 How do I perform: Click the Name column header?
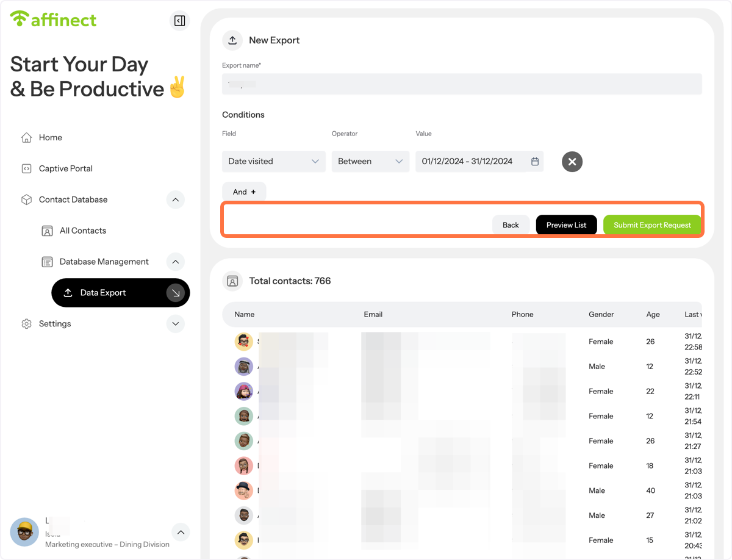(245, 315)
